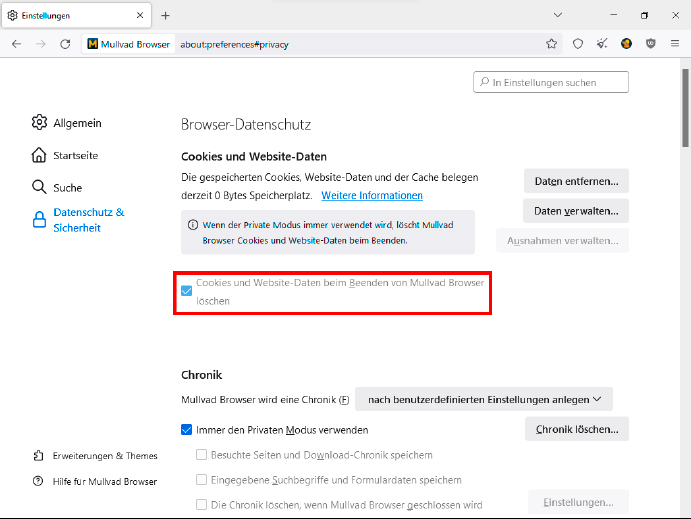
Task: Close the Einstellungen tab
Action: [140, 15]
